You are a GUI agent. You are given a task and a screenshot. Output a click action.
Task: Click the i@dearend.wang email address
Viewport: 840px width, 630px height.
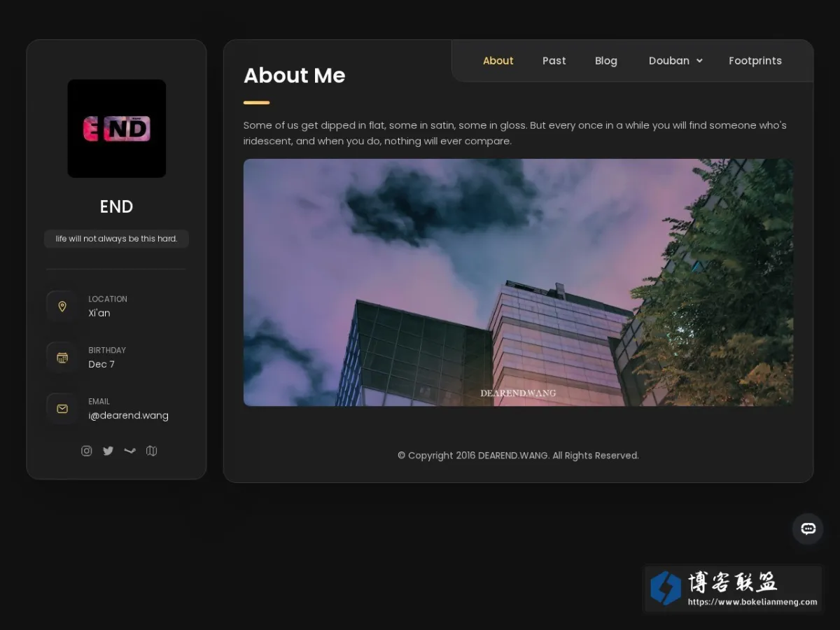(129, 416)
